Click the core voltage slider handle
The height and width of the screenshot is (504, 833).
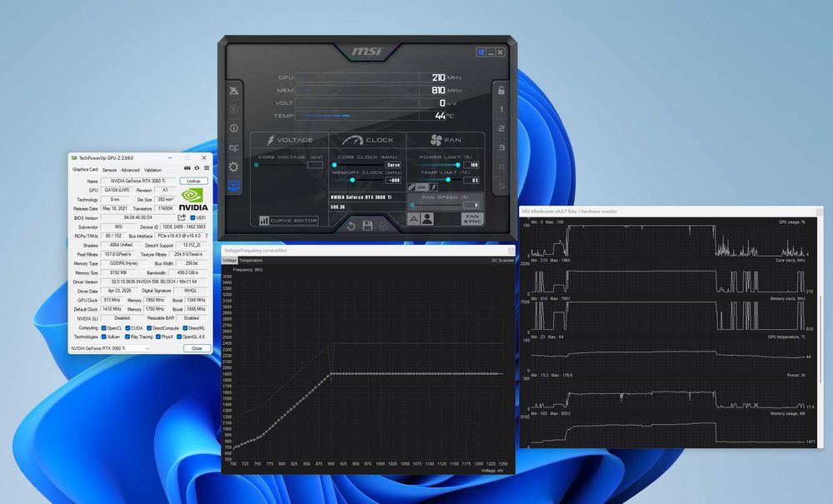click(x=257, y=165)
